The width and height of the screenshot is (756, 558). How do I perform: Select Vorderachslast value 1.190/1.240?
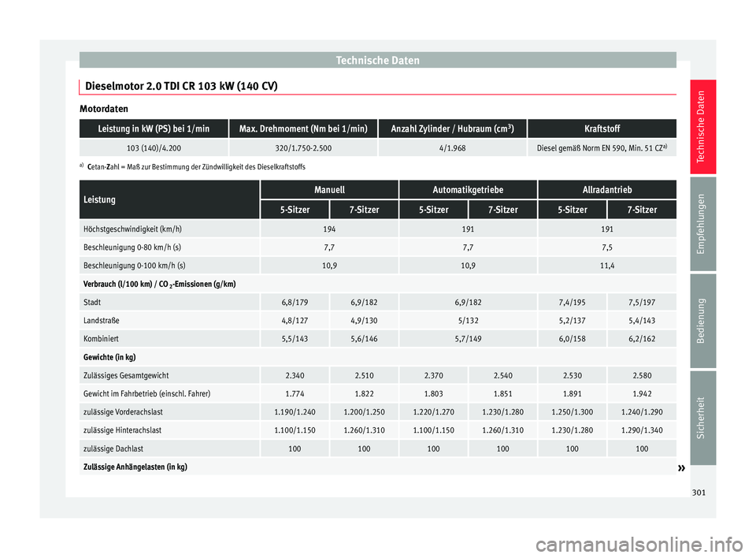[295, 413]
